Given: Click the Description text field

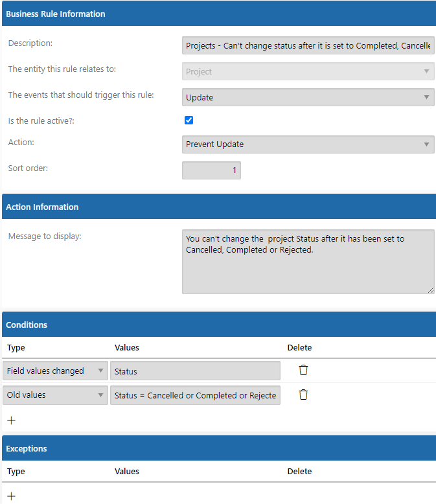Looking at the screenshot, I should (308, 45).
